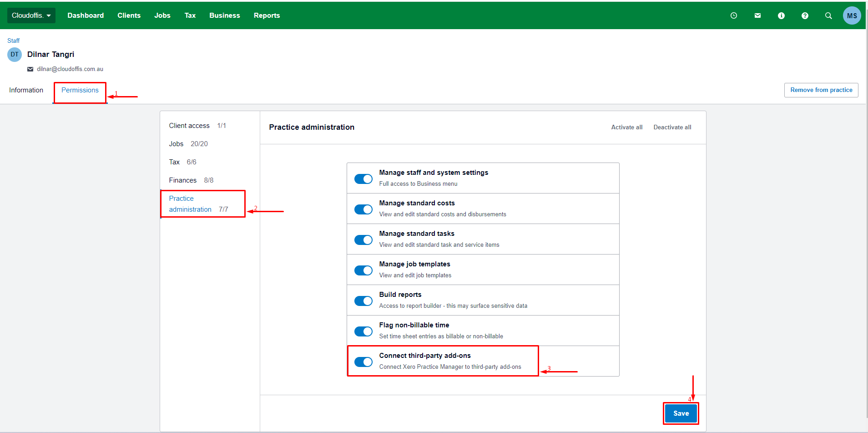Click the dilnar@cloudoffis.com.au email
The image size is (868, 433).
[70, 69]
